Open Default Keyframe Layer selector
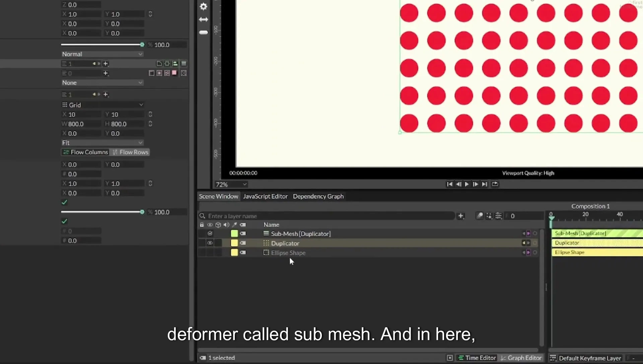Image resolution: width=643 pixels, height=364 pixels. pos(586,358)
